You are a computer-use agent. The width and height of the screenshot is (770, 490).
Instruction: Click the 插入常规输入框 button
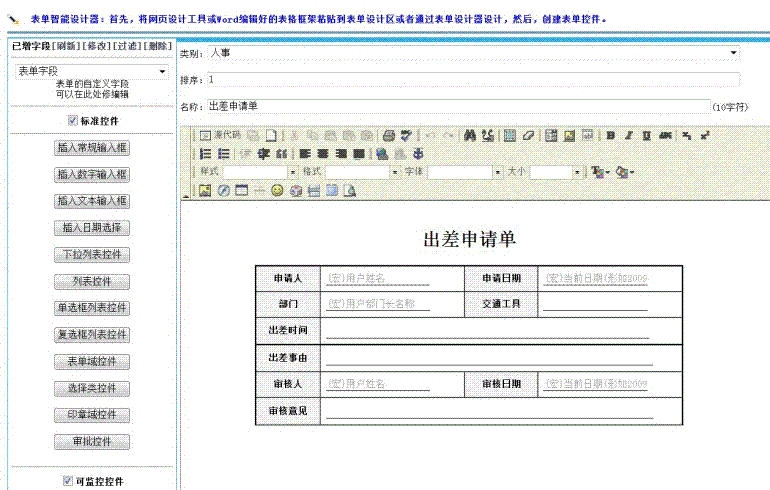coord(92,148)
